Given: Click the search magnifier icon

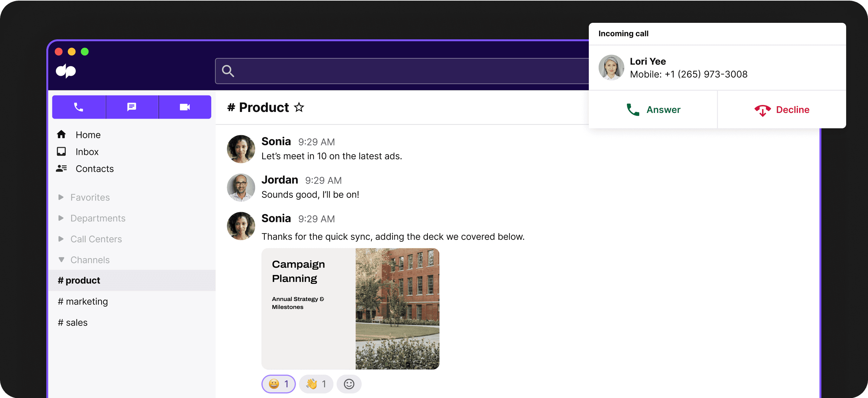Looking at the screenshot, I should point(228,71).
